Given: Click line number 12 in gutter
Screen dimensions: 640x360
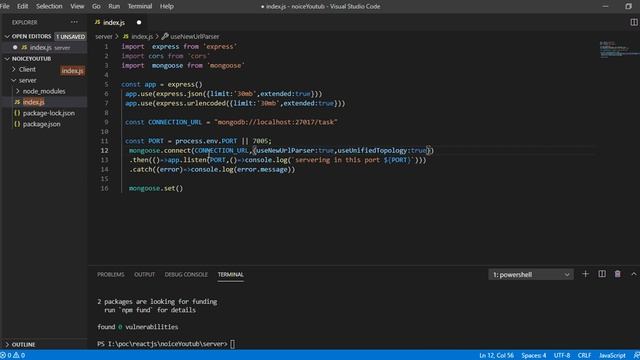Looking at the screenshot, I should (104, 151).
